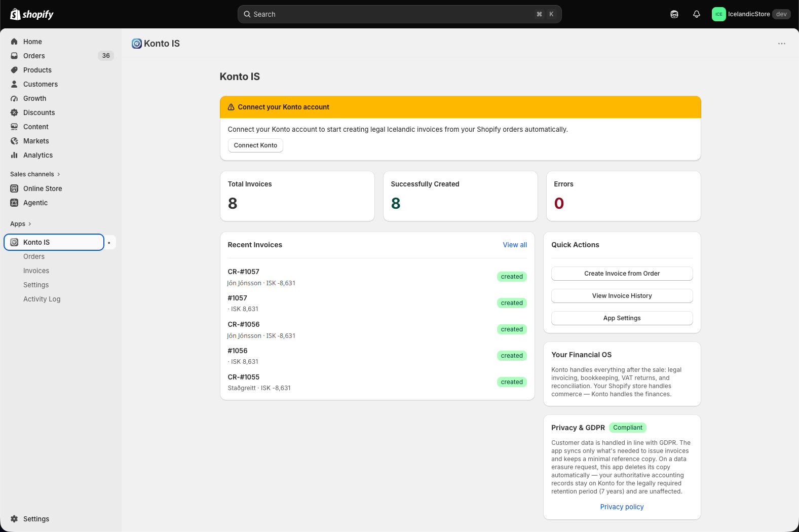
Task: Click the Connect Konto button
Action: [255, 145]
